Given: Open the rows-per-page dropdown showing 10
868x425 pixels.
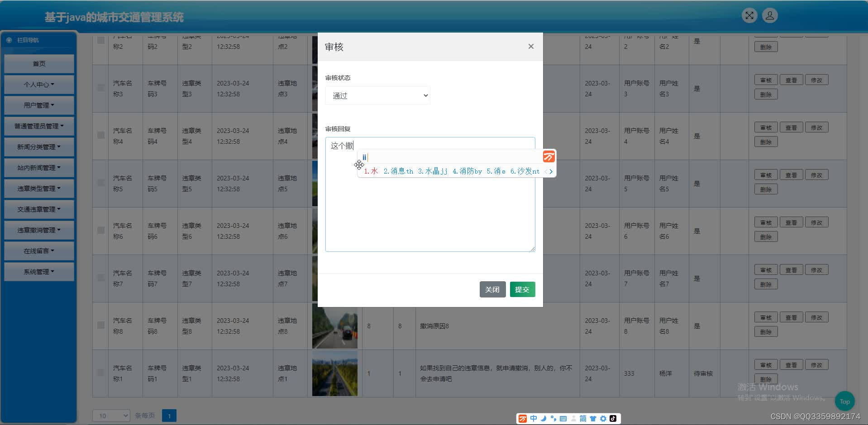Looking at the screenshot, I should [111, 416].
